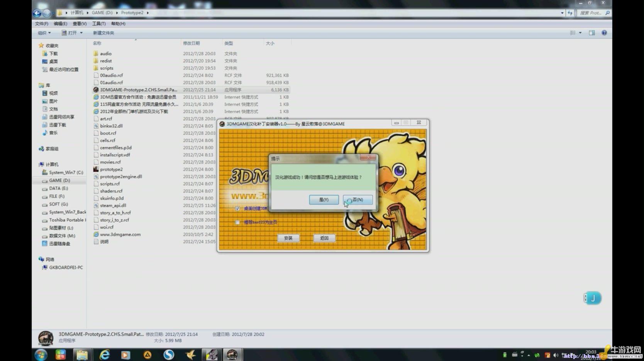Open the address bar history dropdown
Screen dimensions: 644x361
coord(562,13)
